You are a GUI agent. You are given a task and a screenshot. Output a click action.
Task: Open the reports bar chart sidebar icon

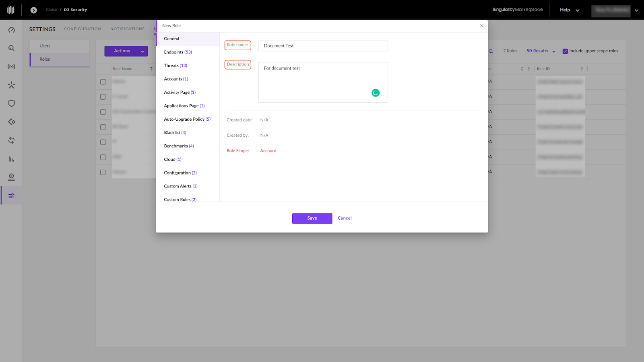coord(11,159)
